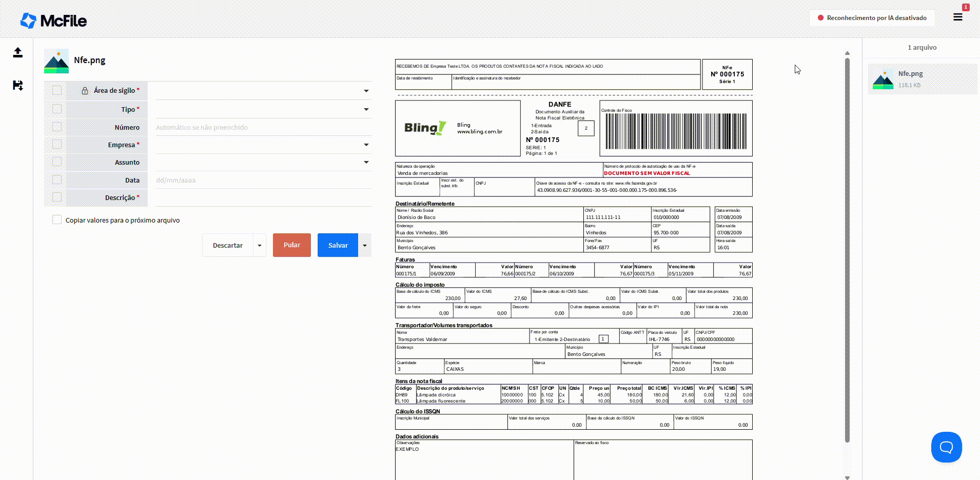Screen dimensions: 980x480
Task: Click the lock icon next to Área de sigilo
Action: point(85,91)
